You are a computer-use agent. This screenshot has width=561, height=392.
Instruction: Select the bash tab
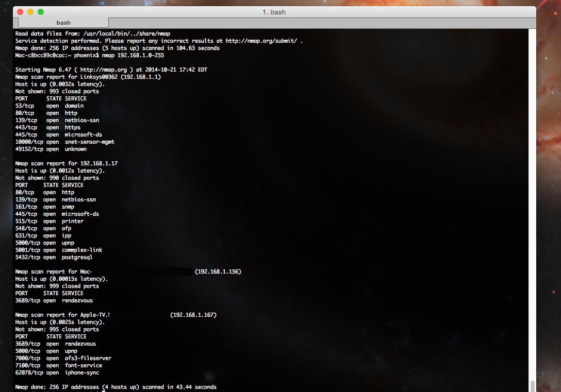coord(63,23)
